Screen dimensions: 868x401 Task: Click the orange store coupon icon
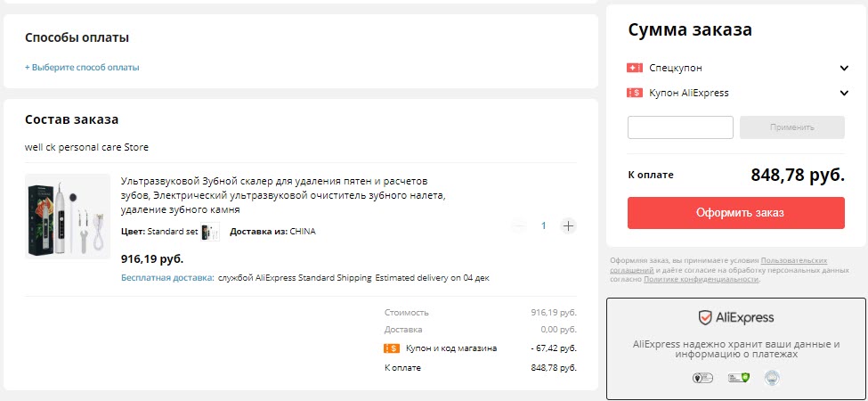tap(391, 348)
